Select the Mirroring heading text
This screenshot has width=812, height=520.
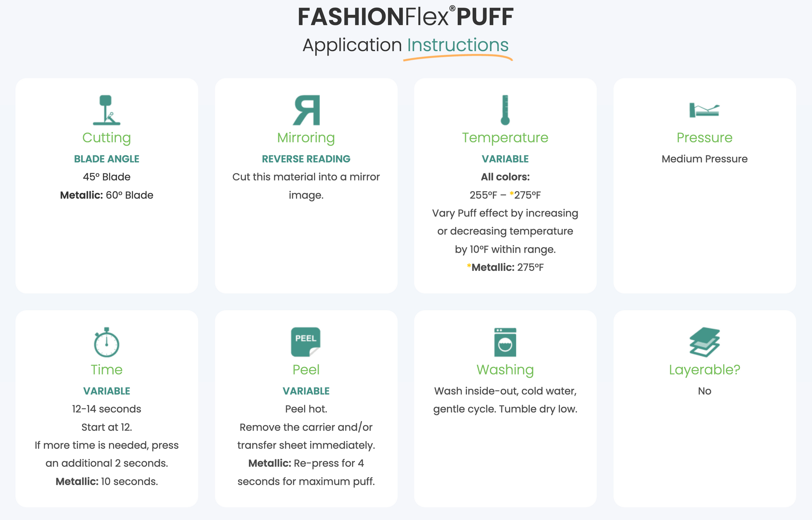click(x=306, y=138)
